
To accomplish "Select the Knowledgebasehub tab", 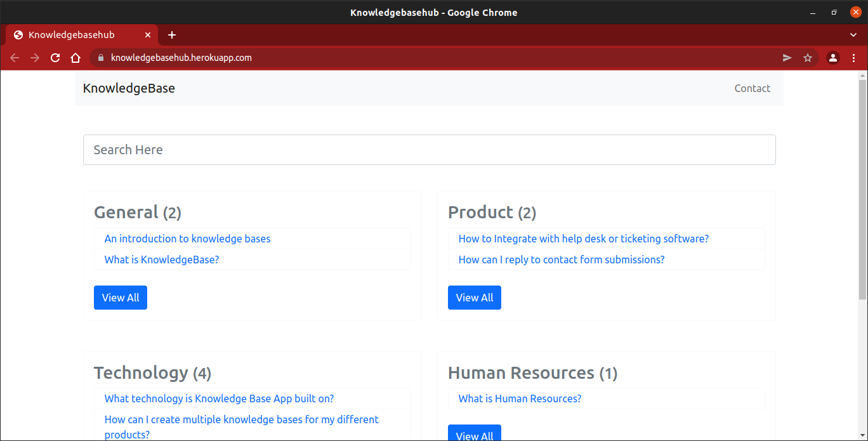I will click(x=82, y=35).
